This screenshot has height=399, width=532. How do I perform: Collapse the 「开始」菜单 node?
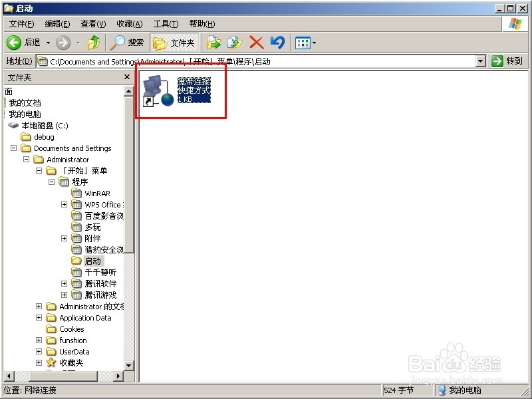click(39, 171)
